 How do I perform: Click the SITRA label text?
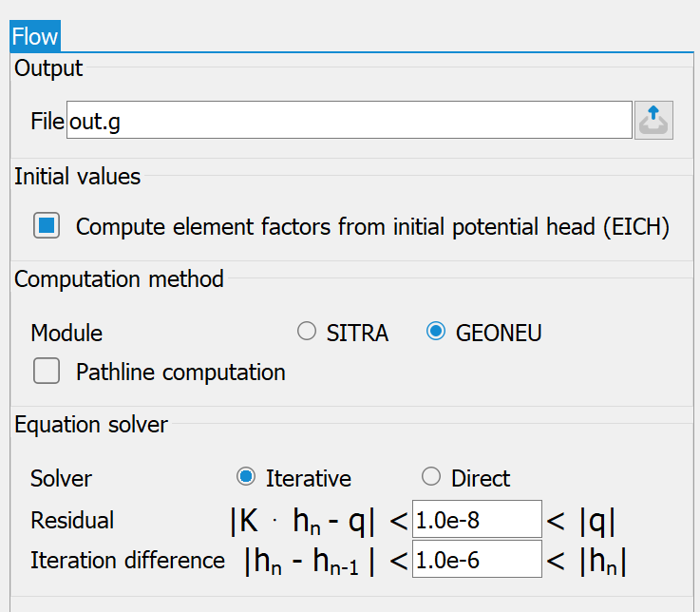(x=357, y=334)
